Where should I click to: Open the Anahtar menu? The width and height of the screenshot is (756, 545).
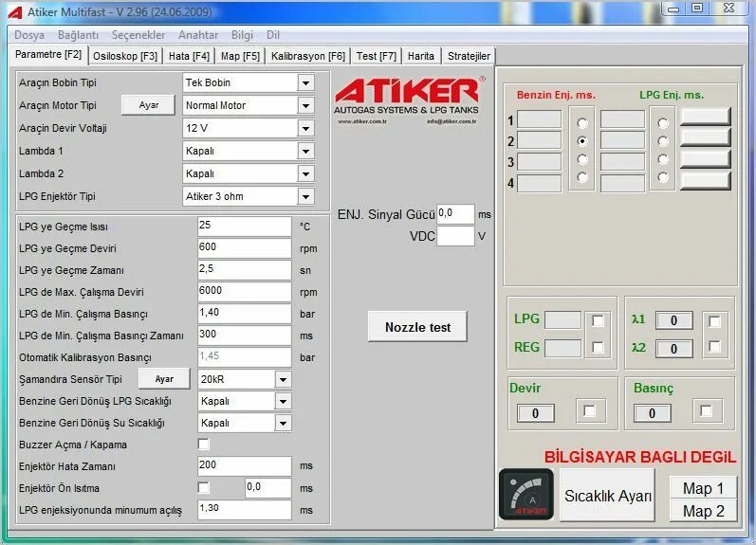pos(198,35)
